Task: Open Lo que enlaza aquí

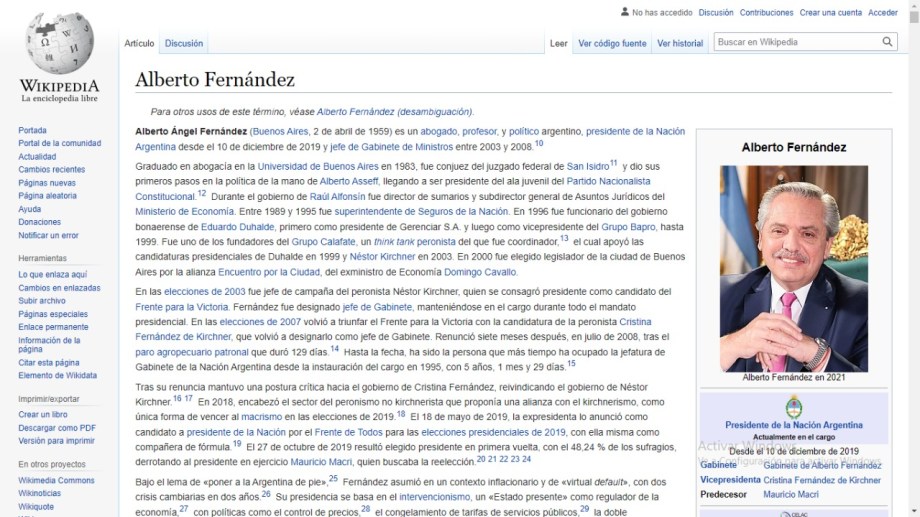Action: click(52, 275)
